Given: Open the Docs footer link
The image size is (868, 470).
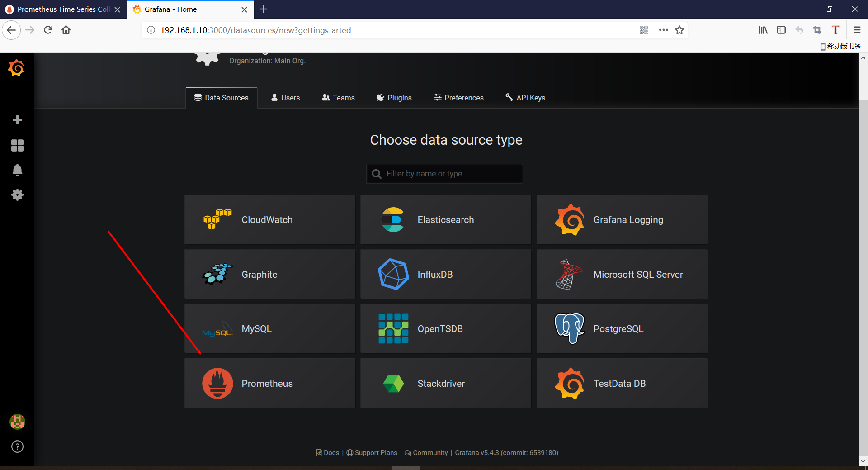Looking at the screenshot, I should coord(328,453).
